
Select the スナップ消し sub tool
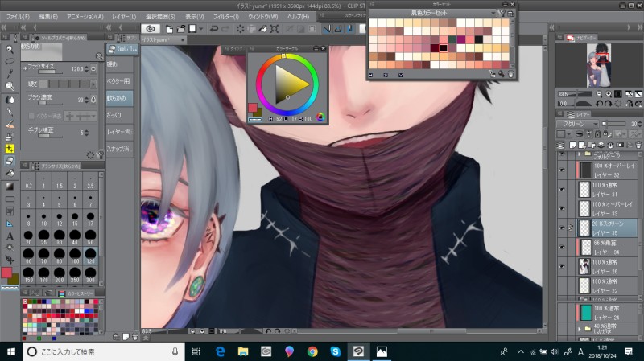[120, 149]
